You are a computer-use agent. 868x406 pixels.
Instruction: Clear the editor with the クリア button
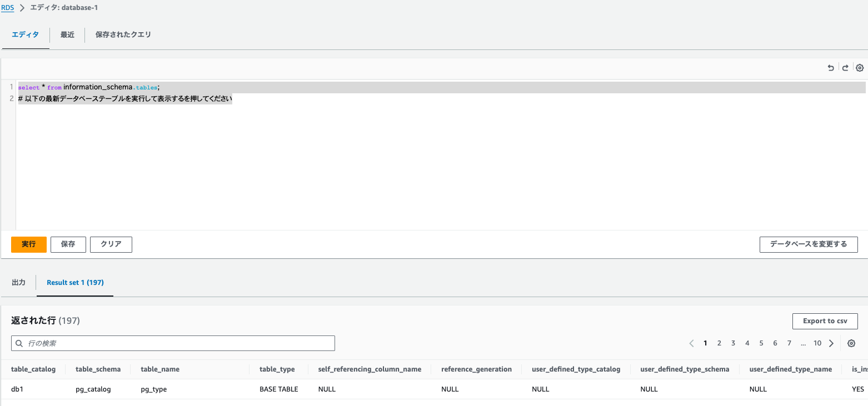click(111, 244)
